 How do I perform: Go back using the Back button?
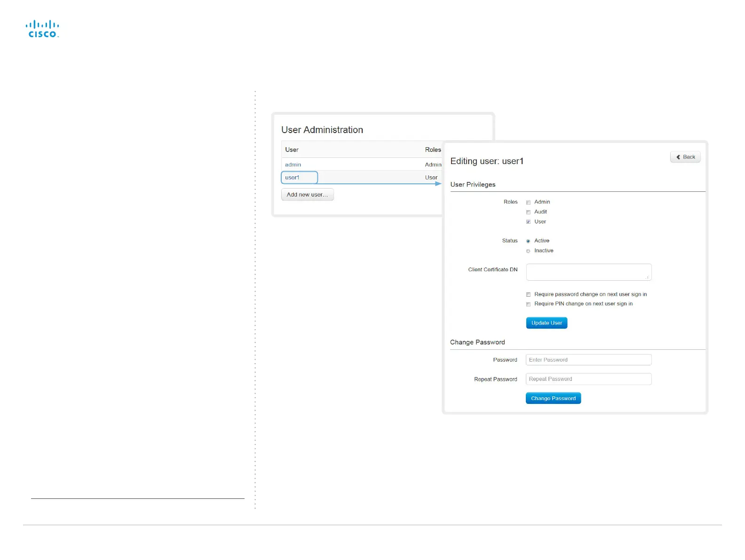[685, 157]
